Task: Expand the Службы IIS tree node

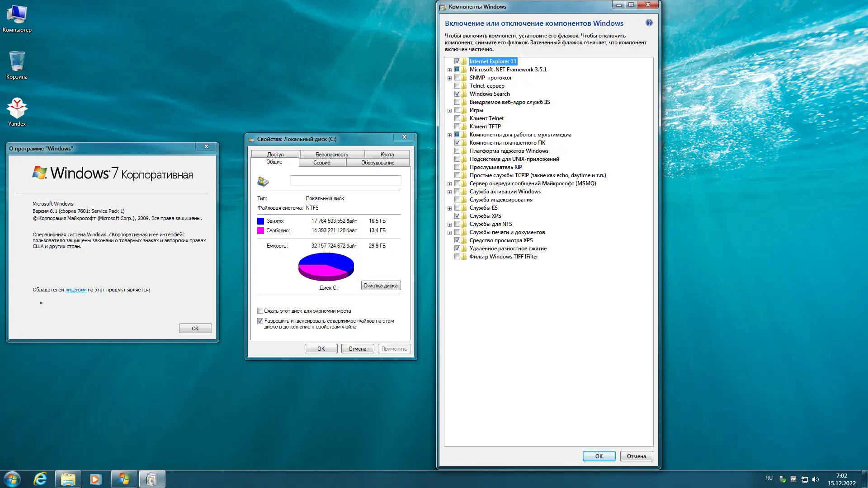Action: 449,208
